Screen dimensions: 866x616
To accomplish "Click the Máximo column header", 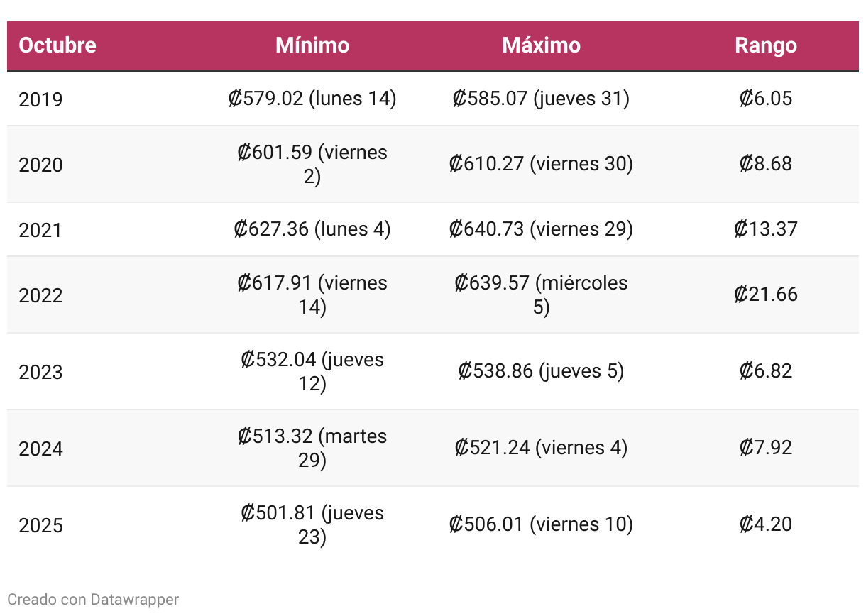I will click(541, 45).
